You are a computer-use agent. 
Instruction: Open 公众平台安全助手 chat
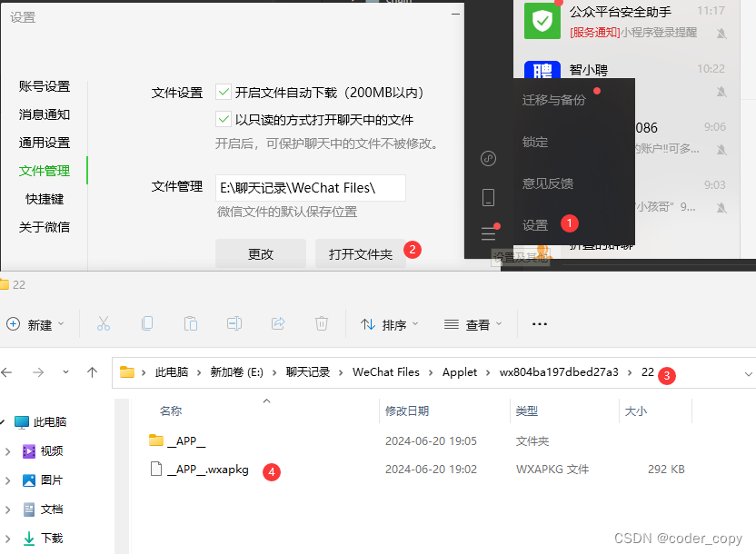(627, 21)
